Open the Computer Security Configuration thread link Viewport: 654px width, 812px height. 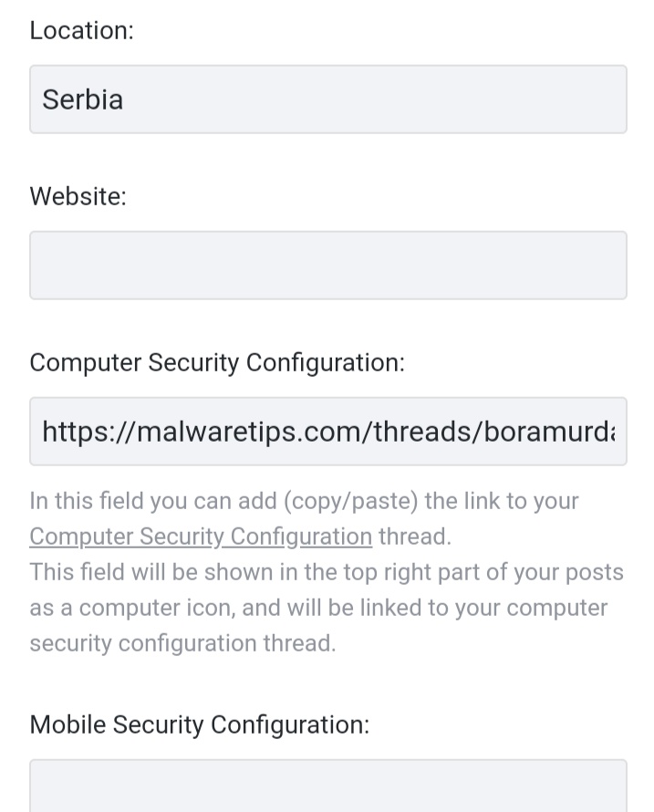click(x=200, y=536)
